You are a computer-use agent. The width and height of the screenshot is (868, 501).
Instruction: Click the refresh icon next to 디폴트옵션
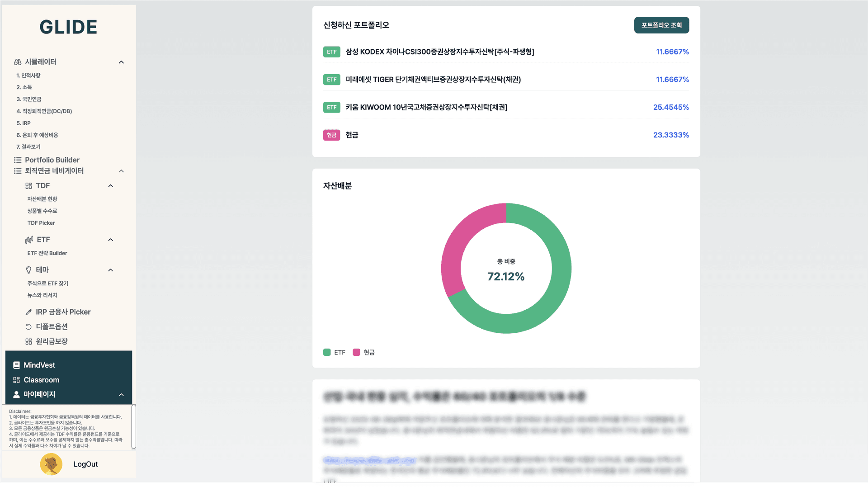(x=29, y=326)
